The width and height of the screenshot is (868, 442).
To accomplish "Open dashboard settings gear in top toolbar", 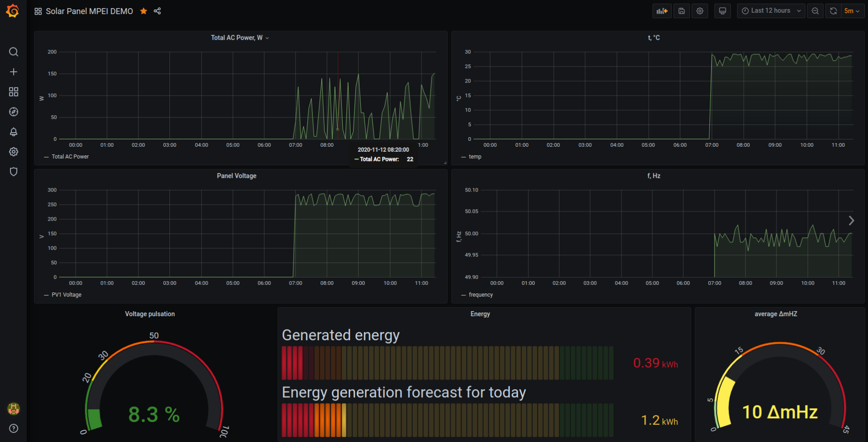I will pos(700,11).
